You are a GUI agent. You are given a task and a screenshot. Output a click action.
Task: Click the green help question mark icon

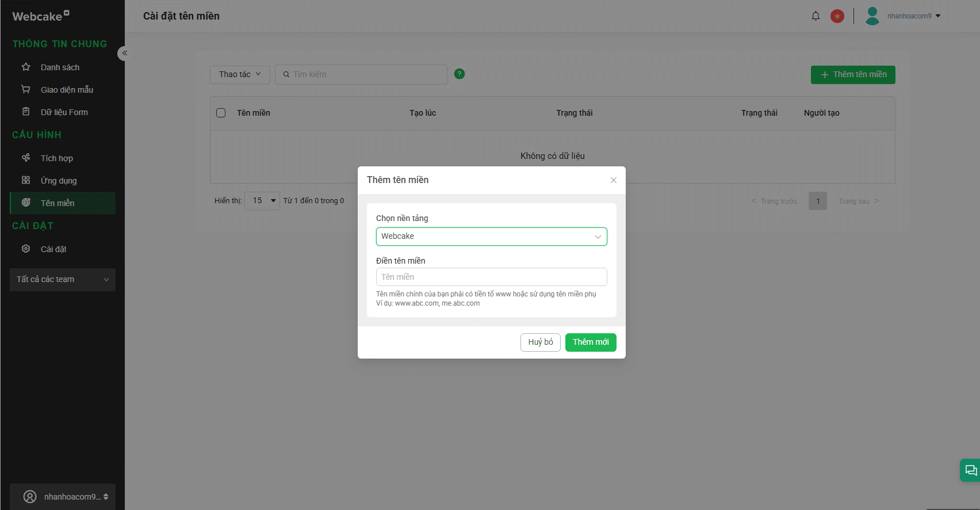pyautogui.click(x=460, y=74)
